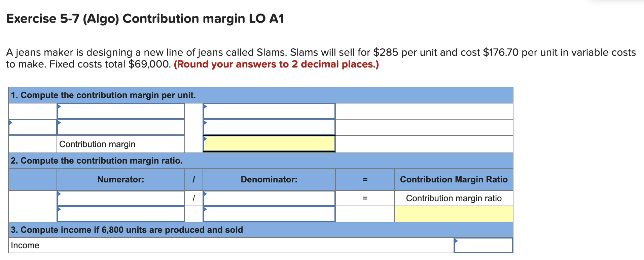
Task: Open the Numerator selection dropdown in part 2
Action: (x=120, y=198)
